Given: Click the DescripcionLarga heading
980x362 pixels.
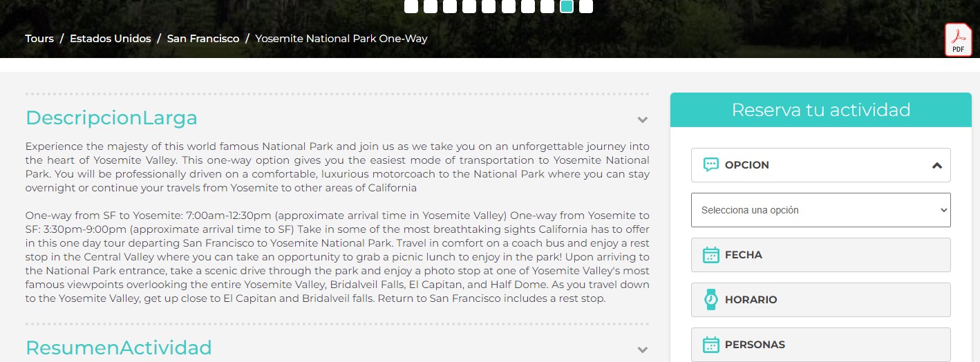Looking at the screenshot, I should (111, 118).
